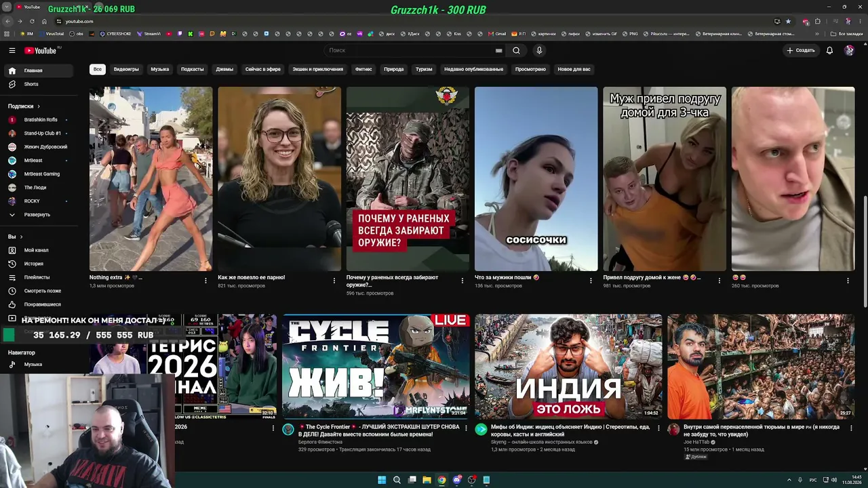Screen dimensions: 868x488
Task: Open options for The Cycle Frontier video
Action: (466, 428)
